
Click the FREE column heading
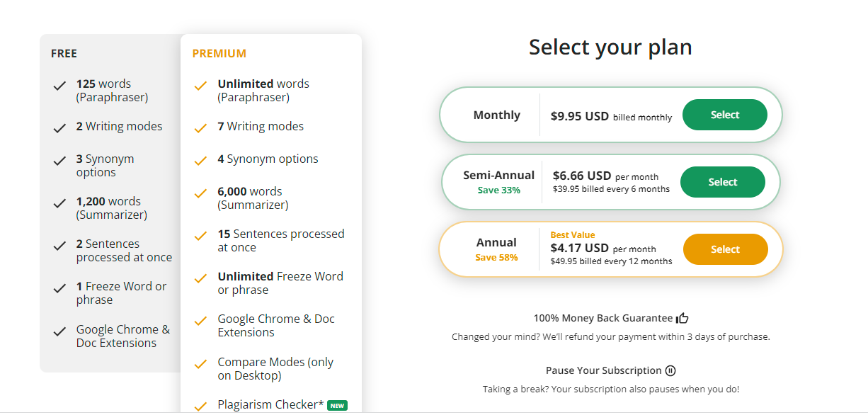coord(64,53)
